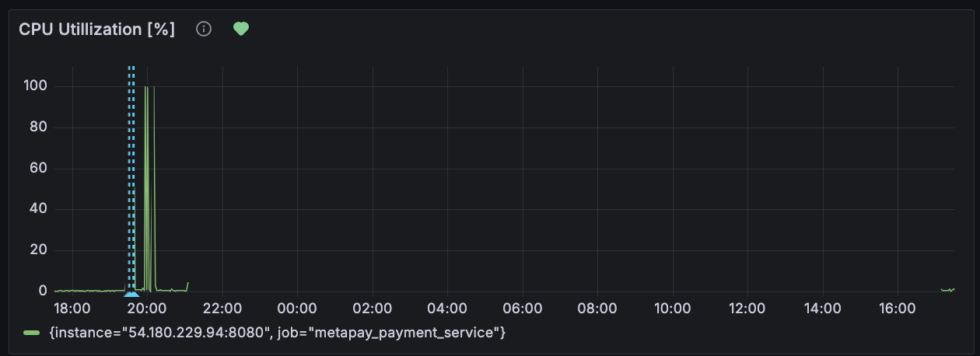Image resolution: width=980 pixels, height=356 pixels.
Task: Click the 12:00 x-axis label
Action: tap(747, 309)
